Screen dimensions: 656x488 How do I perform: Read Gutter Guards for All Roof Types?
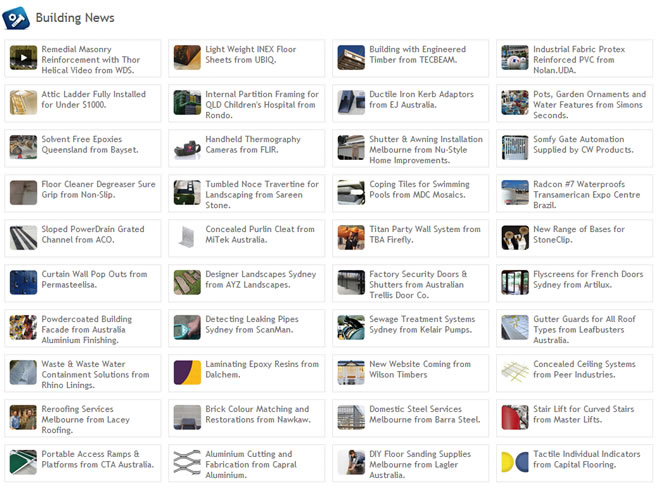pyautogui.click(x=584, y=330)
